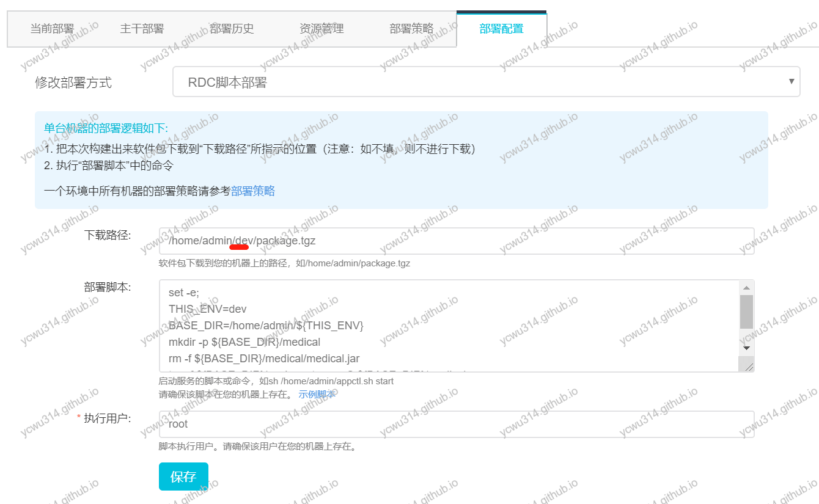The height and width of the screenshot is (504, 819).
Task: Click the scrollbar down arrow in the script box
Action: [746, 348]
